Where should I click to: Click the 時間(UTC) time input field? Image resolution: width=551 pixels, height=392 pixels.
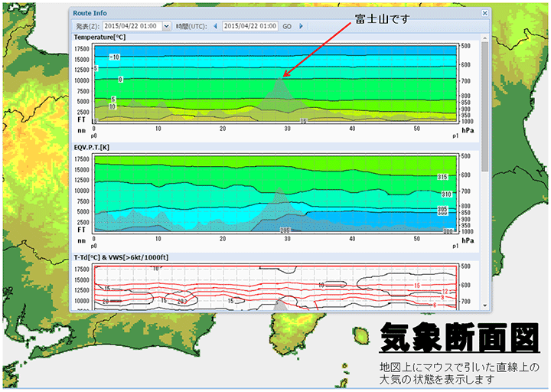click(x=249, y=26)
